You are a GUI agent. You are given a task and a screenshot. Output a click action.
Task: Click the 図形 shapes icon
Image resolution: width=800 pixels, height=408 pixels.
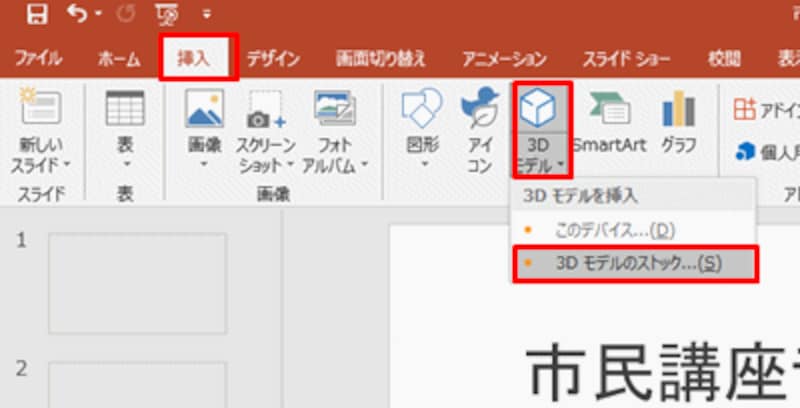pyautogui.click(x=422, y=108)
